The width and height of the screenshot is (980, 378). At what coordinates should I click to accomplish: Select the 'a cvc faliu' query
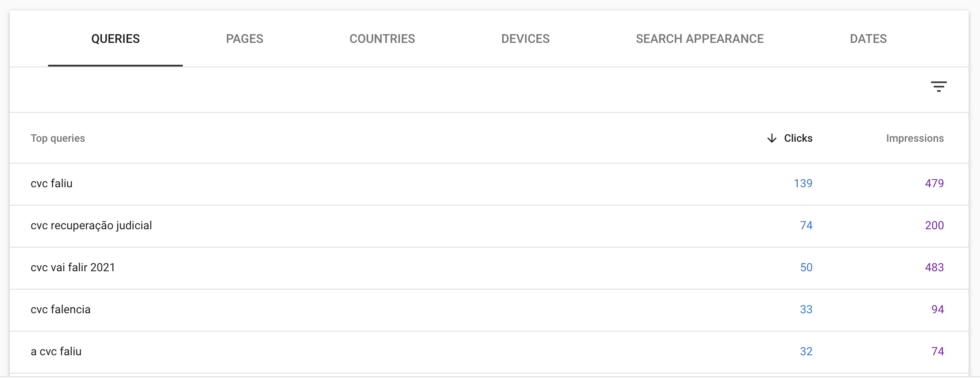(x=56, y=351)
